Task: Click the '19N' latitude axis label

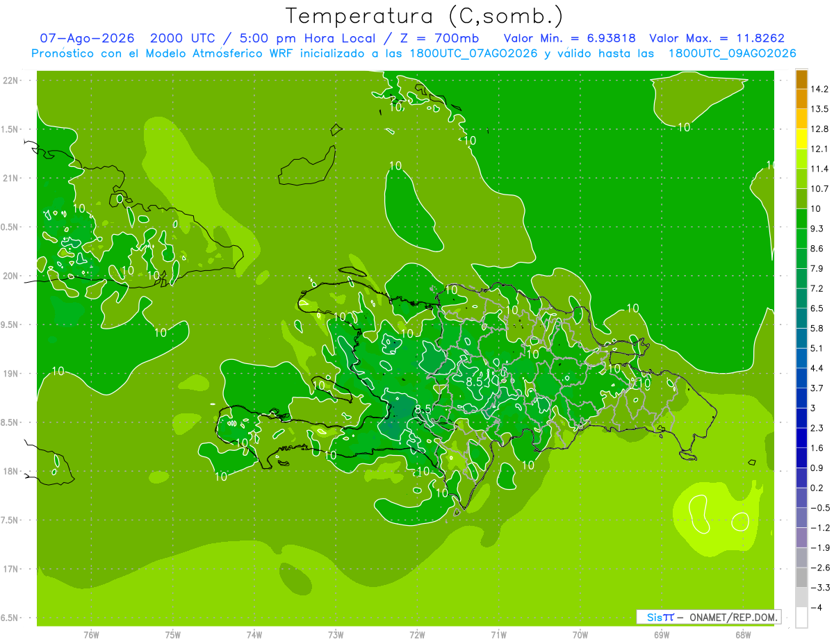Action: pyautogui.click(x=11, y=373)
